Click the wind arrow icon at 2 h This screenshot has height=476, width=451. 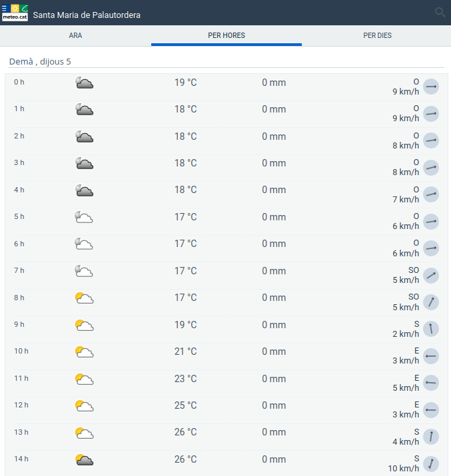[431, 140]
